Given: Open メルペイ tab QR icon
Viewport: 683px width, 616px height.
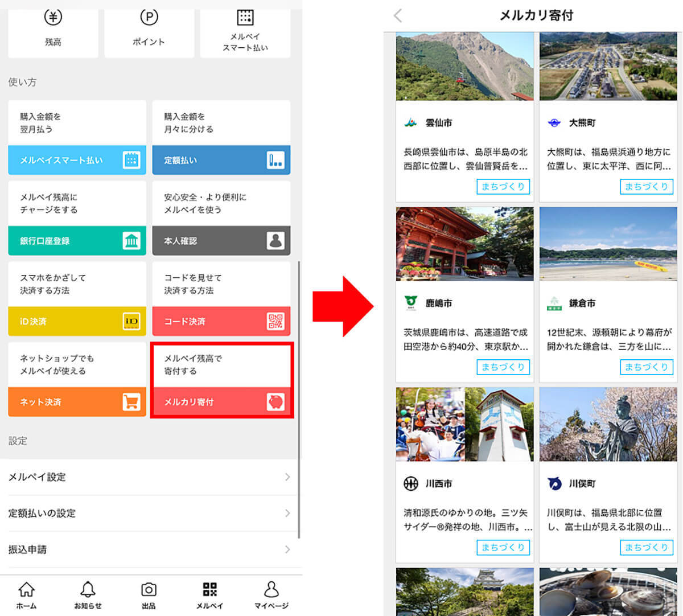Looking at the screenshot, I should coord(209,589).
